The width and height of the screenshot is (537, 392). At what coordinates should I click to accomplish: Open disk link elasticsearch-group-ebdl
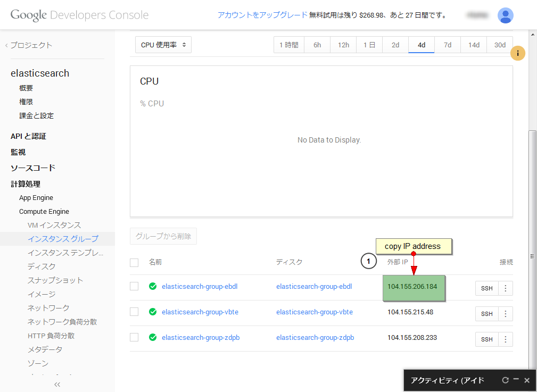coord(314,287)
